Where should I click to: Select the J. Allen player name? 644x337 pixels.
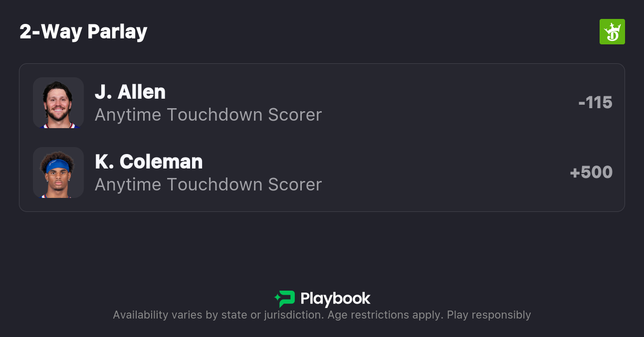[130, 92]
